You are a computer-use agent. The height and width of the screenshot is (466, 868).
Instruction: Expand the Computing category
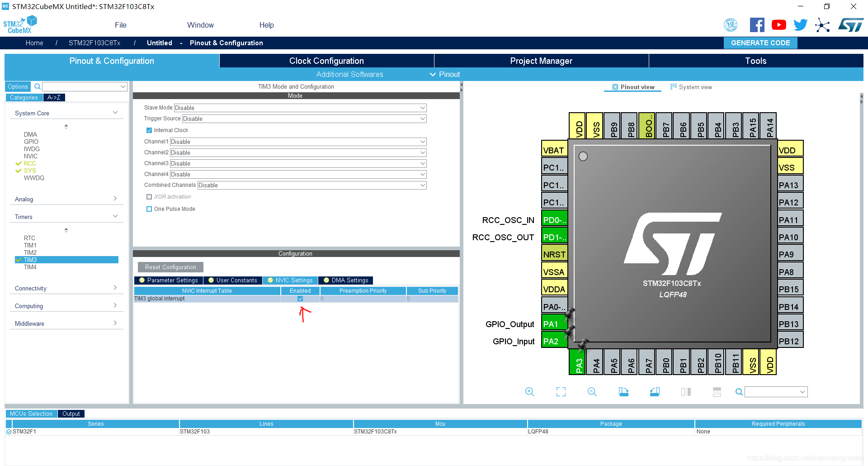pos(66,306)
